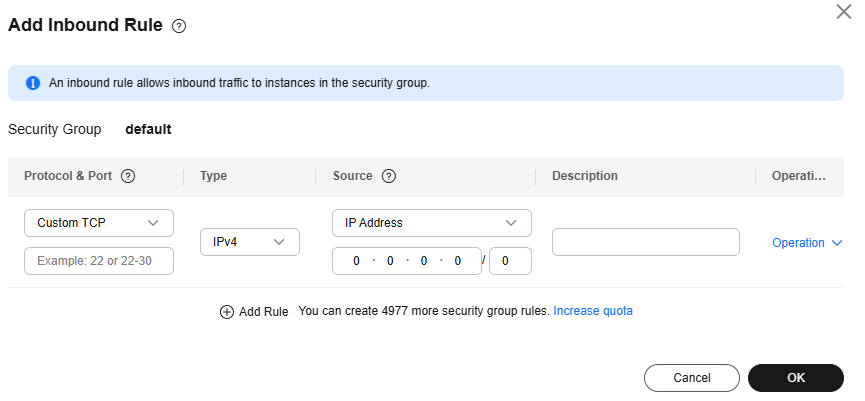Open help icon next to Source header
The height and width of the screenshot is (401, 865).
click(x=389, y=176)
